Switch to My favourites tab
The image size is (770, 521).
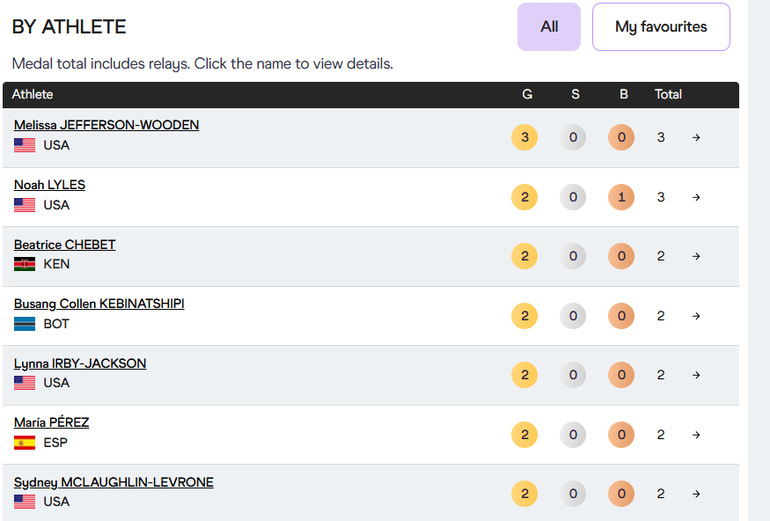(661, 27)
